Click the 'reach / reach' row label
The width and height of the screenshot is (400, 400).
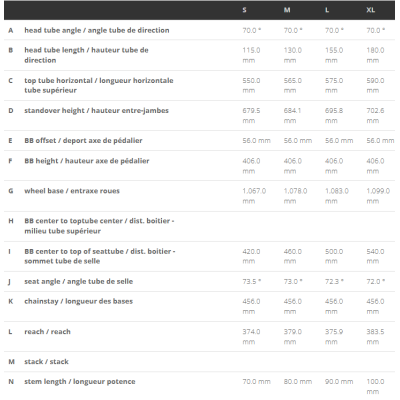[47, 332]
